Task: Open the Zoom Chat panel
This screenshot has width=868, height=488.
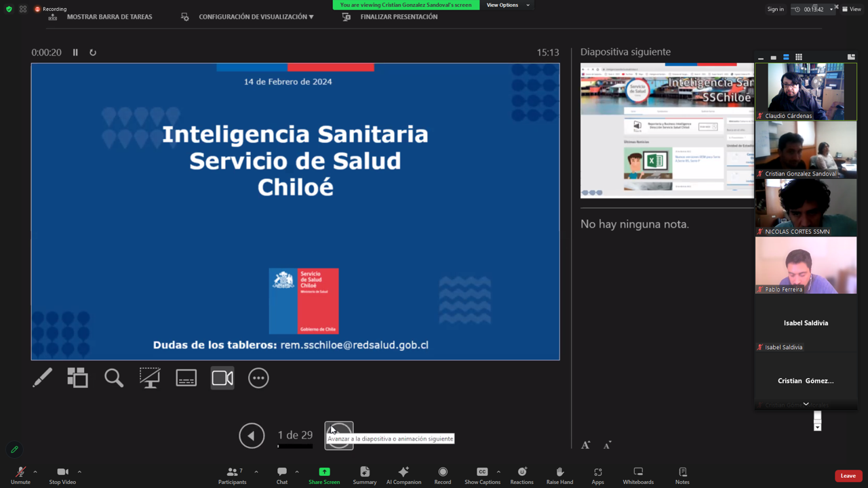Action: pos(282,475)
